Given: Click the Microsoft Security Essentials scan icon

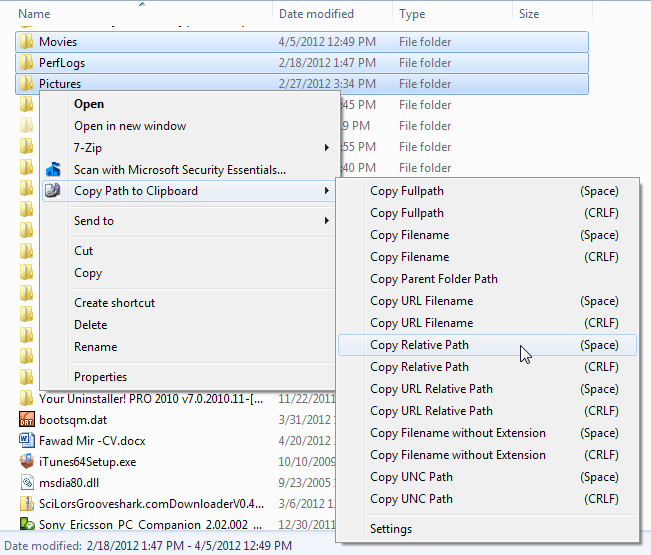Looking at the screenshot, I should pyautogui.click(x=53, y=169).
